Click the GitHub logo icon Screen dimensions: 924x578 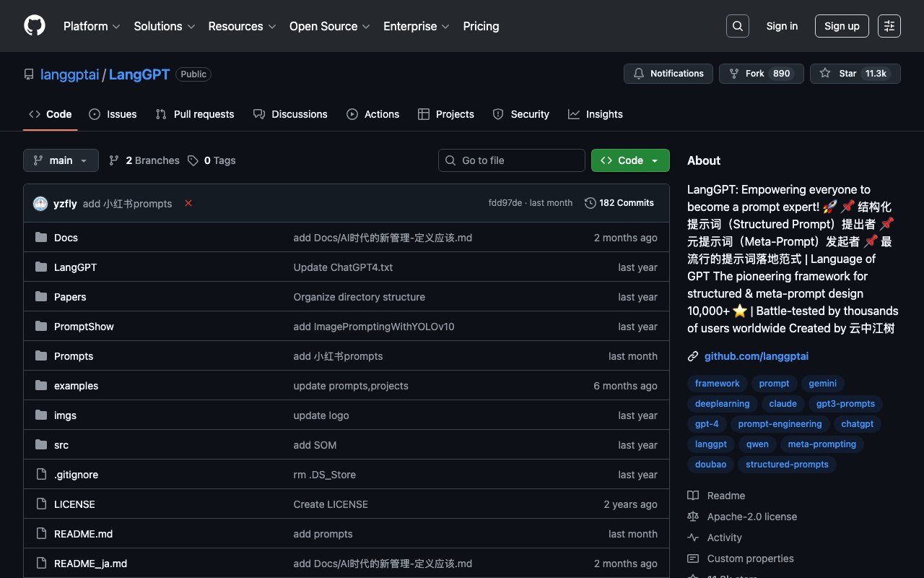tap(35, 26)
